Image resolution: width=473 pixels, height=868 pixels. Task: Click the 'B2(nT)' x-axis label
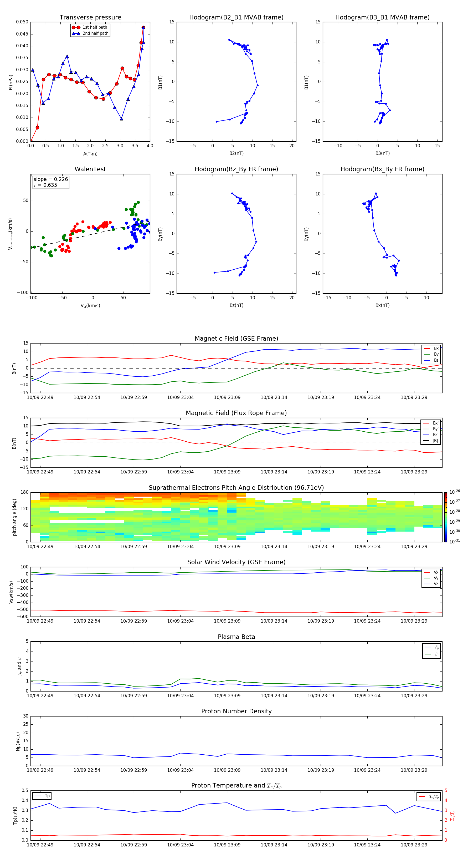236,153
